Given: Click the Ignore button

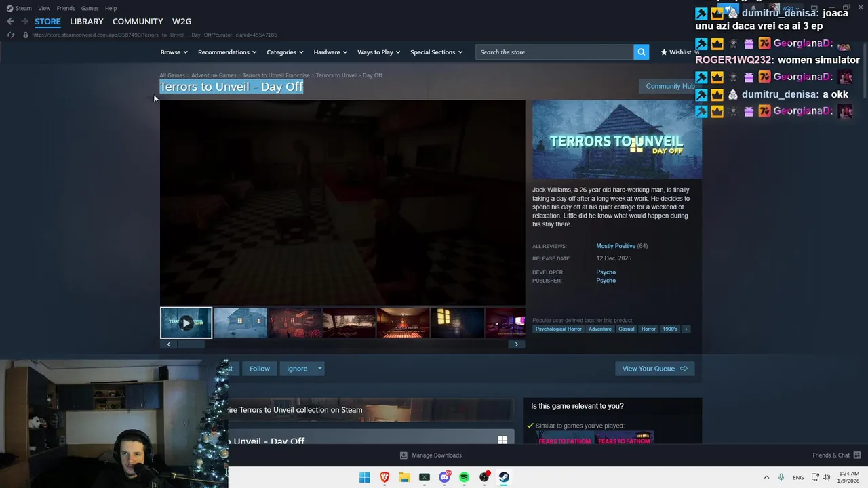Looking at the screenshot, I should (297, 369).
